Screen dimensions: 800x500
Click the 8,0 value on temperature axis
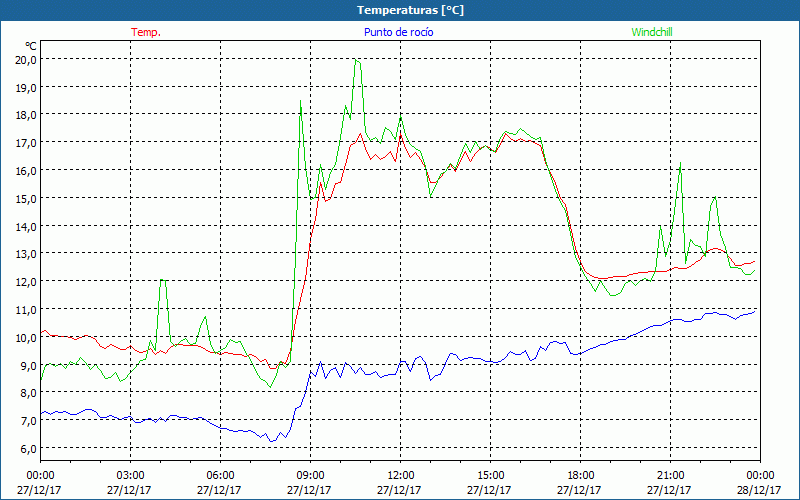click(29, 393)
